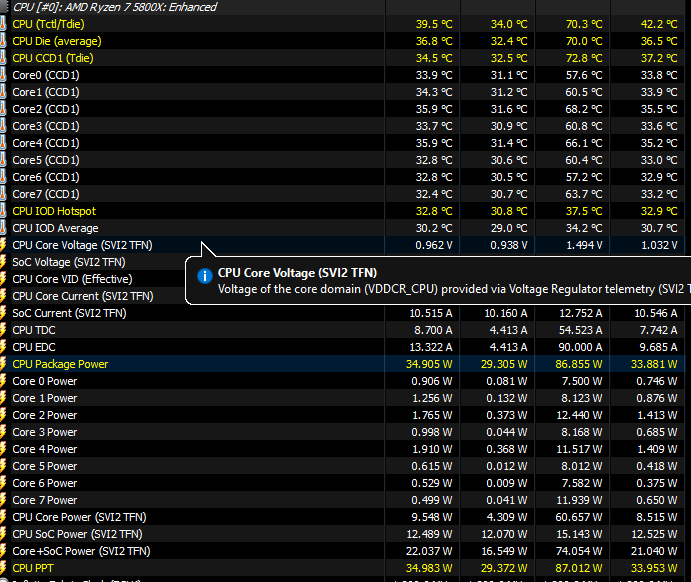
Task: Click the thermometer icon beside Core2 (CCD1)
Action: click(3, 109)
